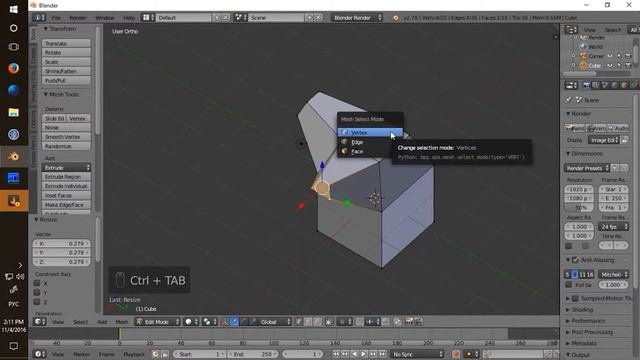Open the Mesh menu in 3D view header

pos(122,322)
